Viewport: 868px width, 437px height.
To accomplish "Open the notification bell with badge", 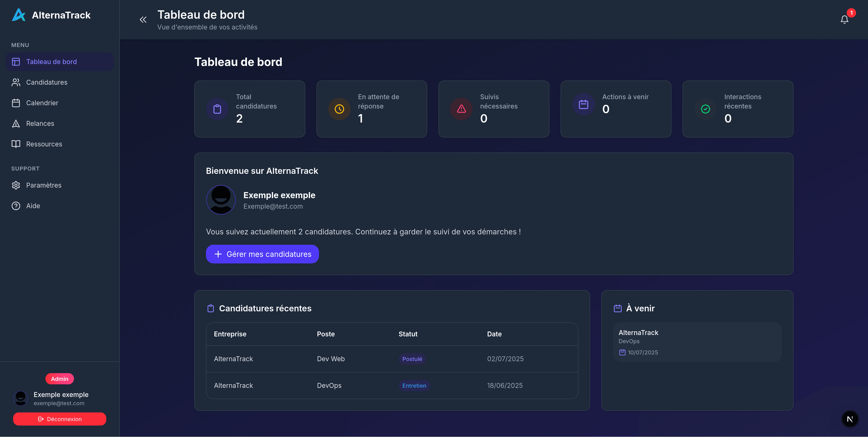I will pos(844,19).
